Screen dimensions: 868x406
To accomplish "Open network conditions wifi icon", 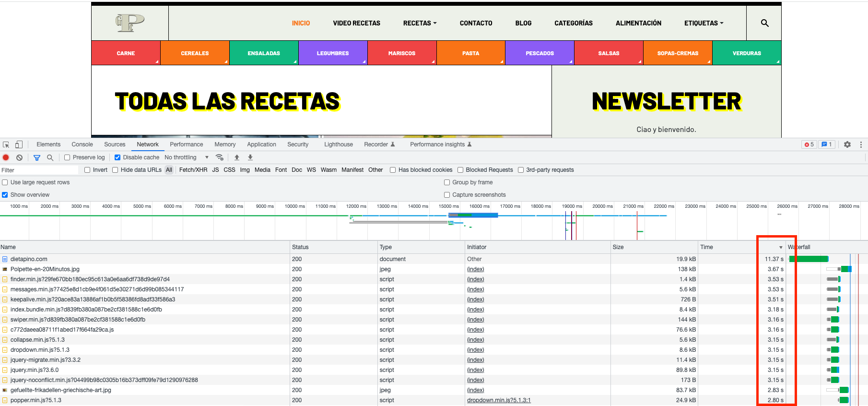I will coord(220,157).
